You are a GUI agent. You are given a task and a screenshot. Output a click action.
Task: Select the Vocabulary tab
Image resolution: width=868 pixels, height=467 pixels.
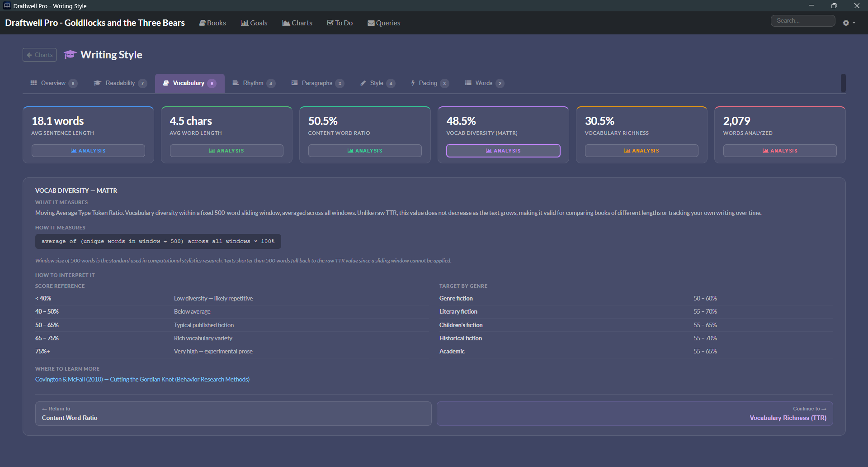[x=190, y=83]
